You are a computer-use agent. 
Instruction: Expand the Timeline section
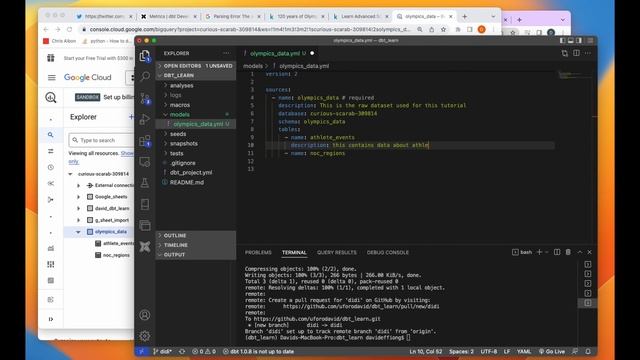(196, 245)
